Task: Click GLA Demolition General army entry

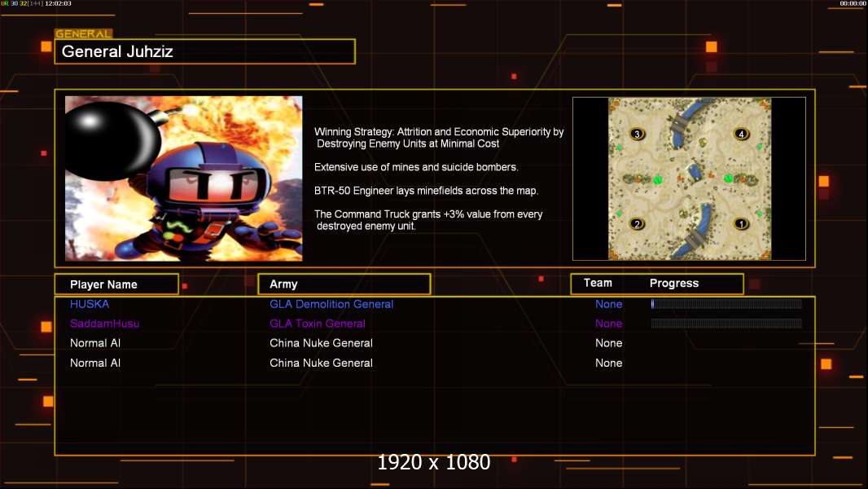Action: [331, 304]
